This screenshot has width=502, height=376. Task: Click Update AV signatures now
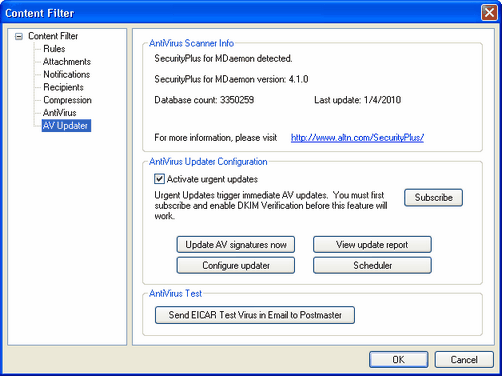pyautogui.click(x=236, y=245)
